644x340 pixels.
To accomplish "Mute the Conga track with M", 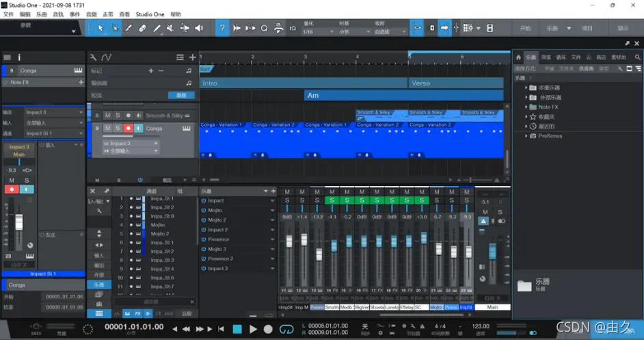I will click(x=107, y=129).
